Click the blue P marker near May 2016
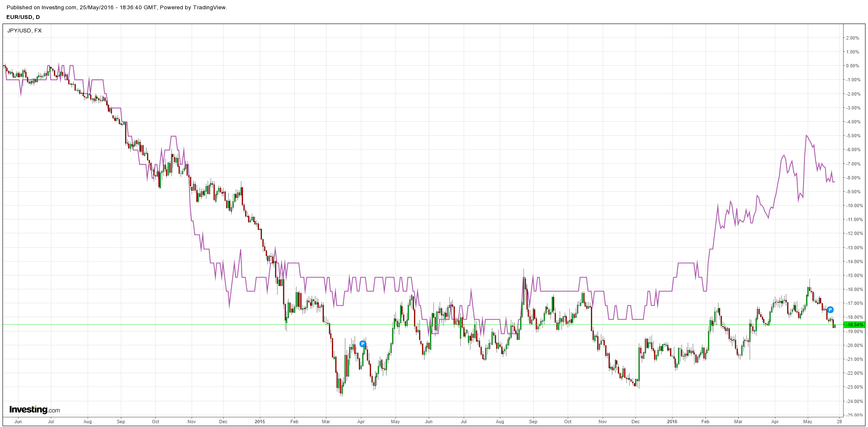The image size is (868, 427). pyautogui.click(x=830, y=310)
